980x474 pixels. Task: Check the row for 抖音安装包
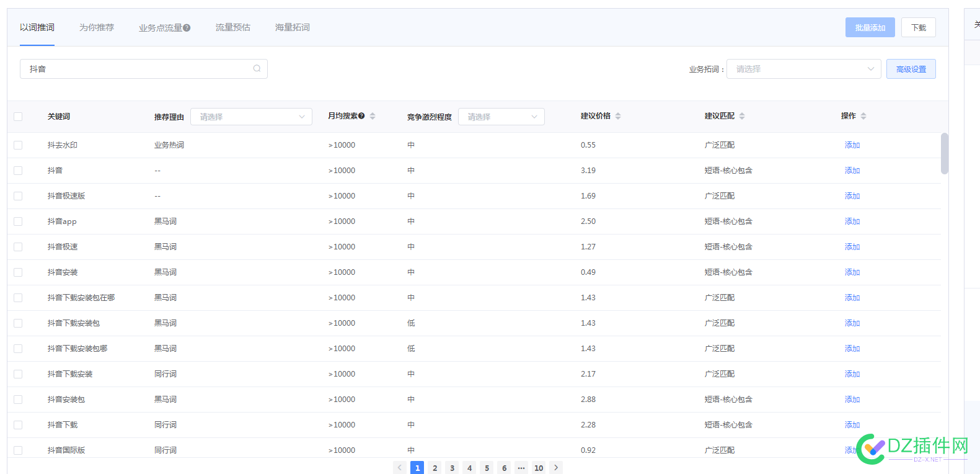(18, 400)
